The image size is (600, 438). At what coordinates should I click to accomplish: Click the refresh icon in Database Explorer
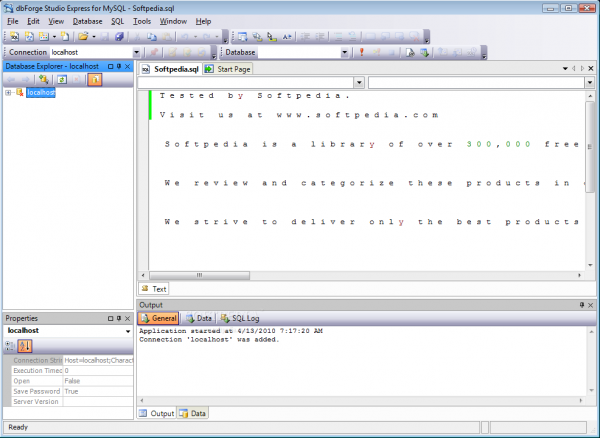pos(62,79)
